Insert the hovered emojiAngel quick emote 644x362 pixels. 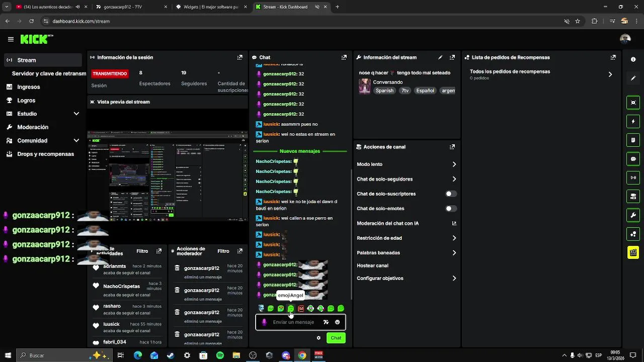click(291, 308)
